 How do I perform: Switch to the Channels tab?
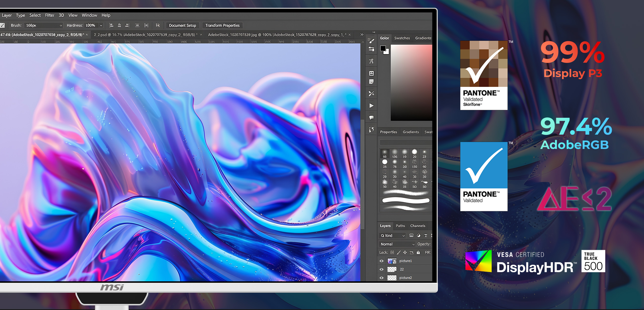418,226
